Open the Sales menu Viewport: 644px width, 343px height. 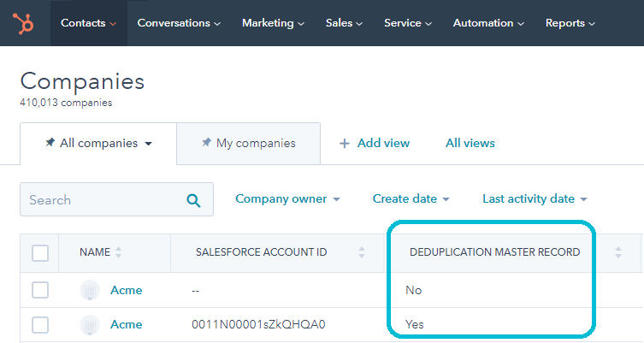pyautogui.click(x=344, y=23)
